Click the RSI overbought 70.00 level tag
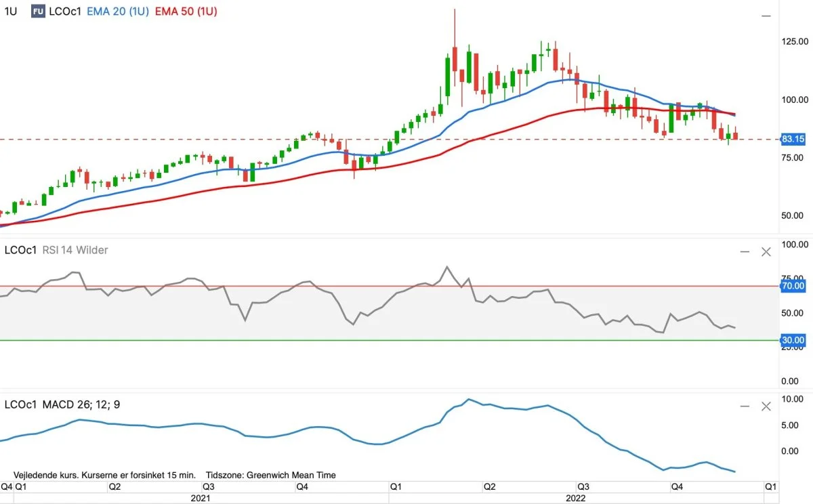The image size is (813, 504). (793, 286)
